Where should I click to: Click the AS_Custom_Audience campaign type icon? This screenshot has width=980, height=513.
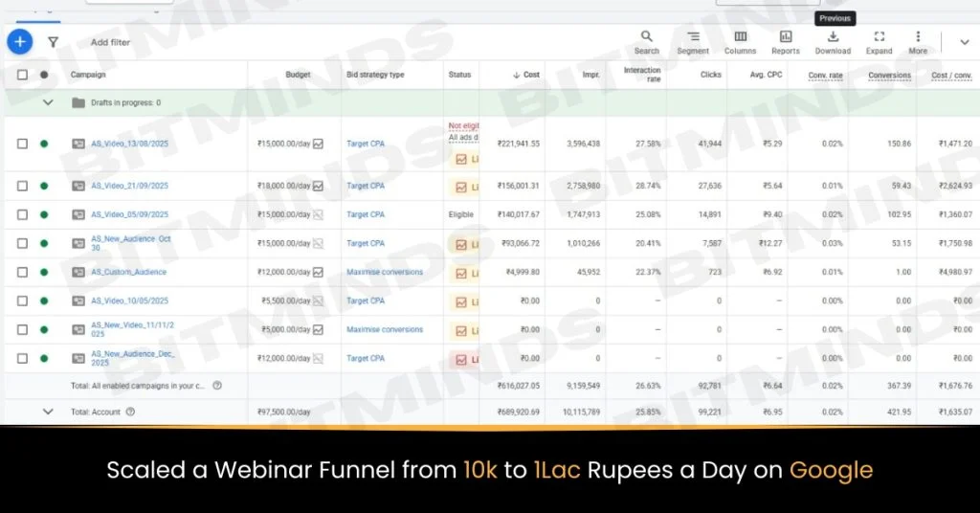(x=78, y=272)
